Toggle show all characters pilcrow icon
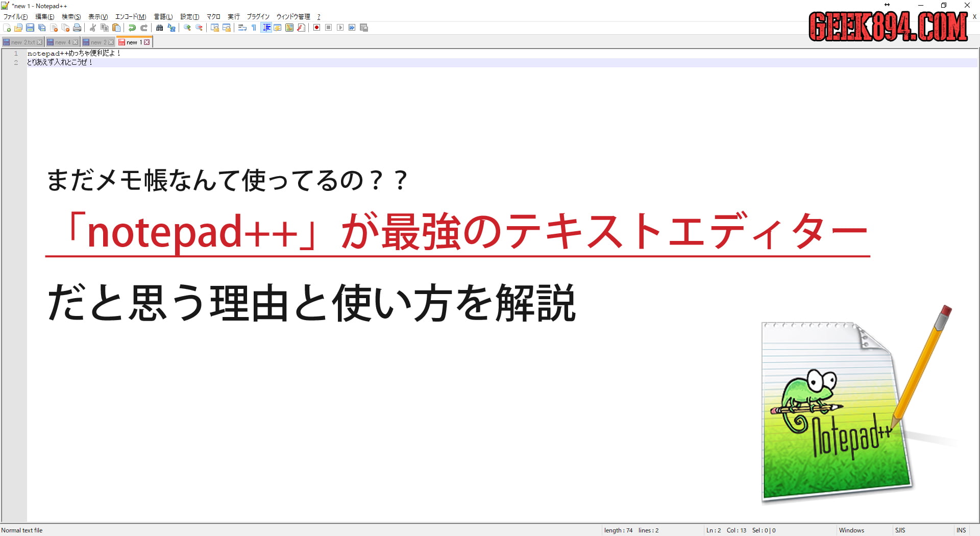 (x=254, y=28)
